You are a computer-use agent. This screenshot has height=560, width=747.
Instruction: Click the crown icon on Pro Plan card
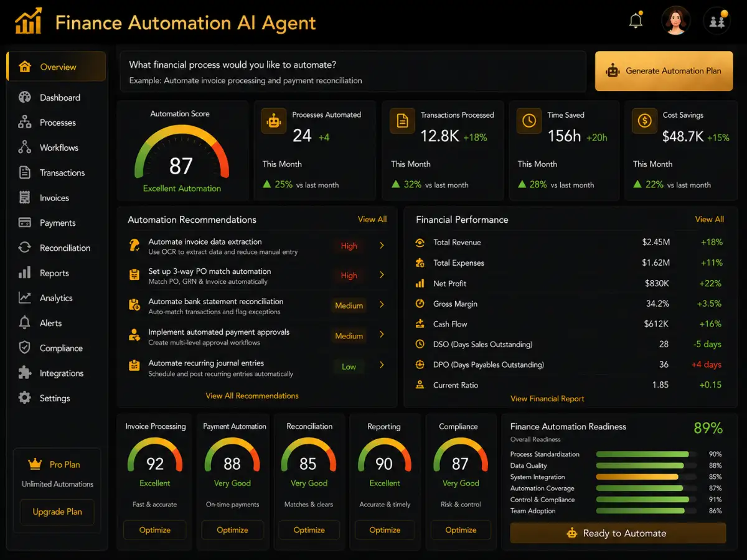35,464
